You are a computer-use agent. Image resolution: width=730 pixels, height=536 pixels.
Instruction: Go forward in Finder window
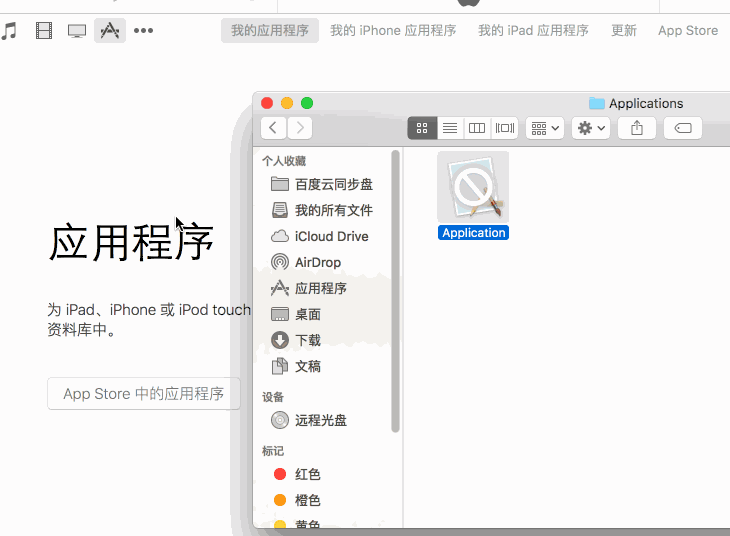coord(300,128)
